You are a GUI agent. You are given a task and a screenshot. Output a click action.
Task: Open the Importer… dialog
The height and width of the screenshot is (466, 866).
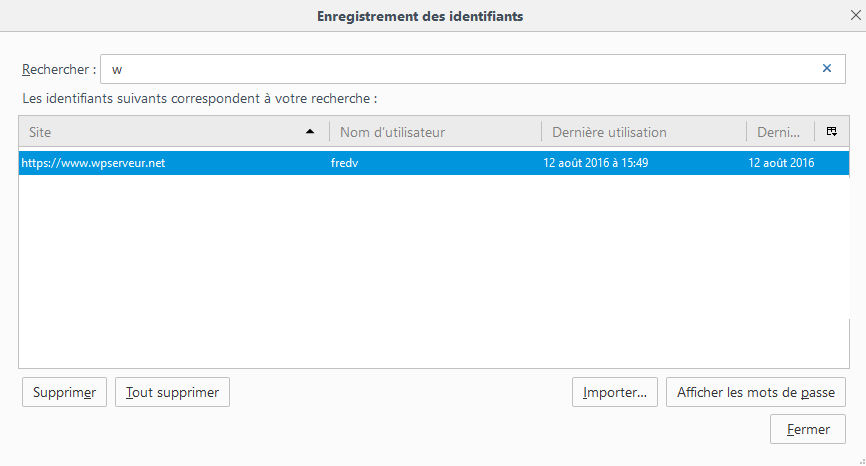(x=615, y=393)
